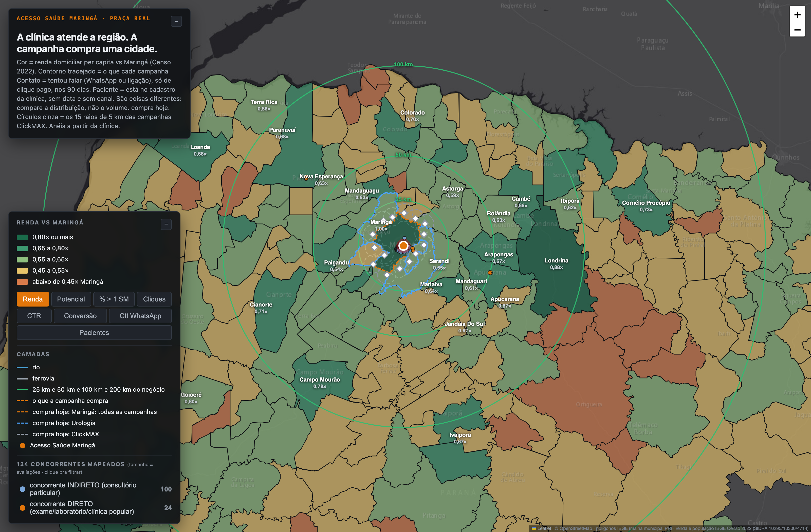Switch to the Potencial metric
This screenshot has width=811, height=532.
[71, 299]
